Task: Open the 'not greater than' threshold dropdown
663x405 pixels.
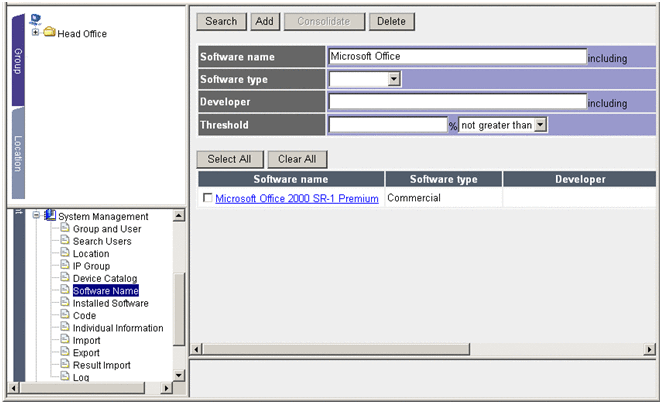Action: pos(540,125)
